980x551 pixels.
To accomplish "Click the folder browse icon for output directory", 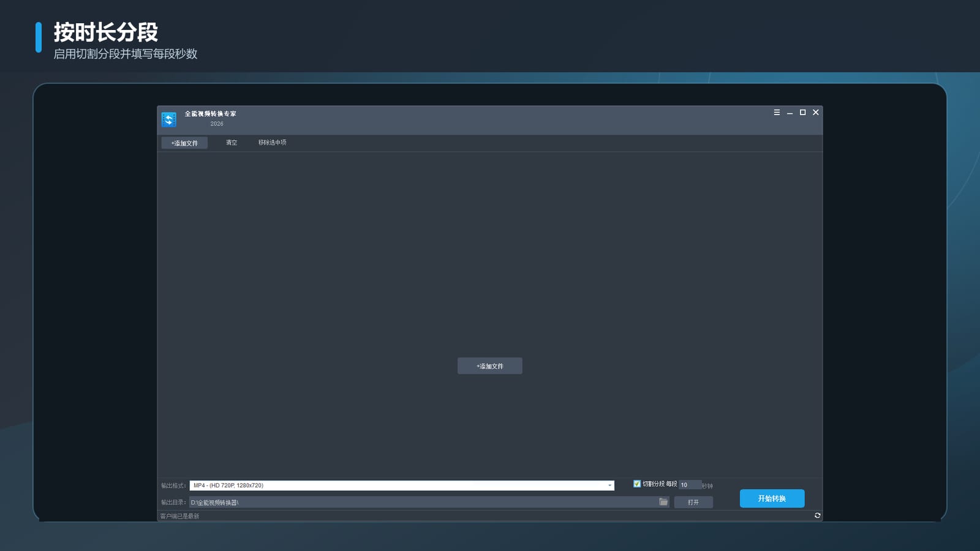I will pos(663,502).
